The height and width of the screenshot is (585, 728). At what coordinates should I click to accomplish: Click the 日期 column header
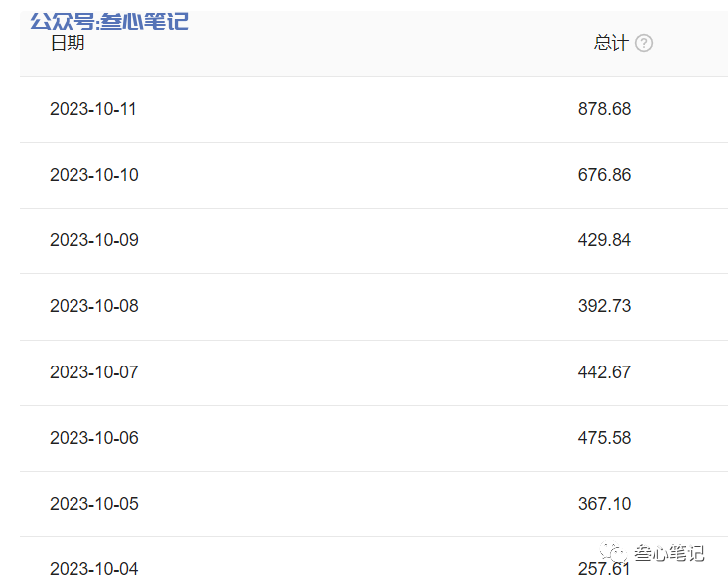[68, 43]
